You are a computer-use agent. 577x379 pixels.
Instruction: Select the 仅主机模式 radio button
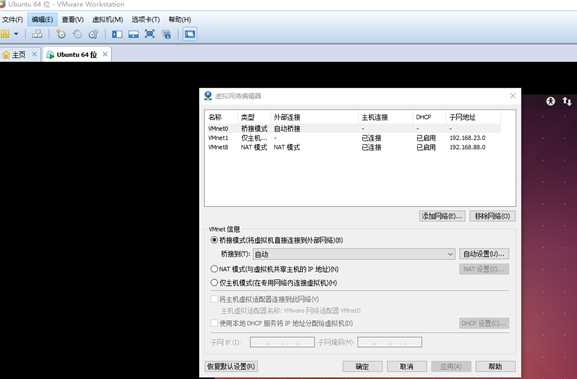[x=214, y=283]
